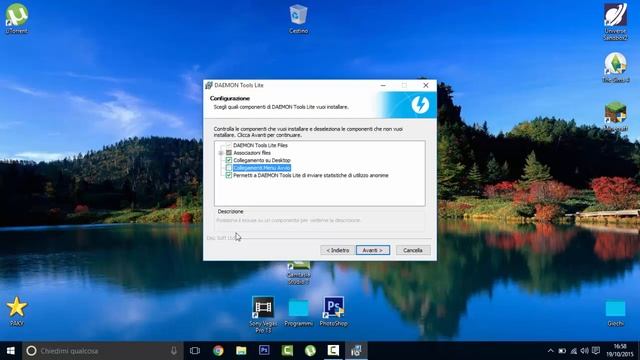The width and height of the screenshot is (640, 360).
Task: Select the Sony Vegas Pro 13 shortcut
Action: [263, 314]
